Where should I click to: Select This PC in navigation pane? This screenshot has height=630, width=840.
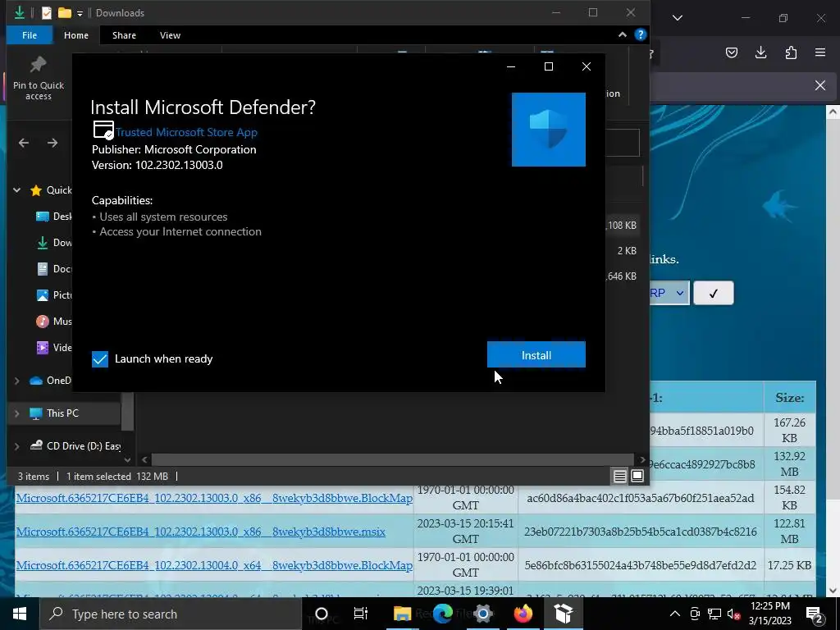(x=62, y=413)
